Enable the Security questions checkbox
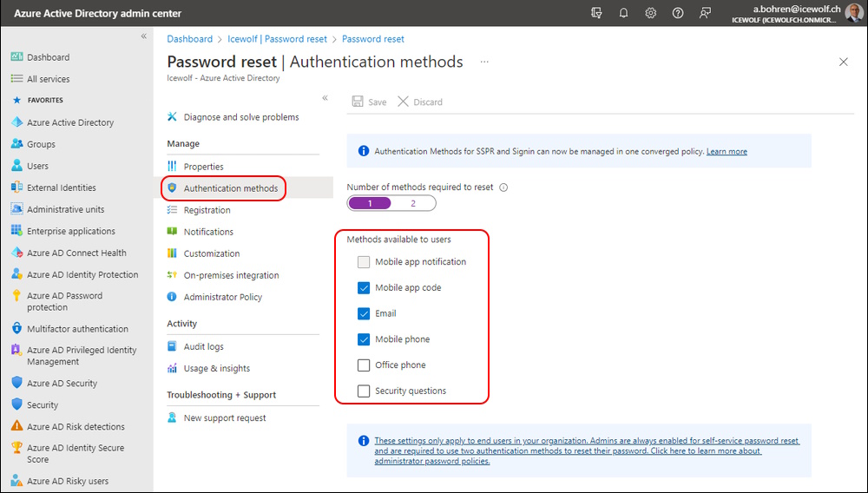 (x=364, y=391)
